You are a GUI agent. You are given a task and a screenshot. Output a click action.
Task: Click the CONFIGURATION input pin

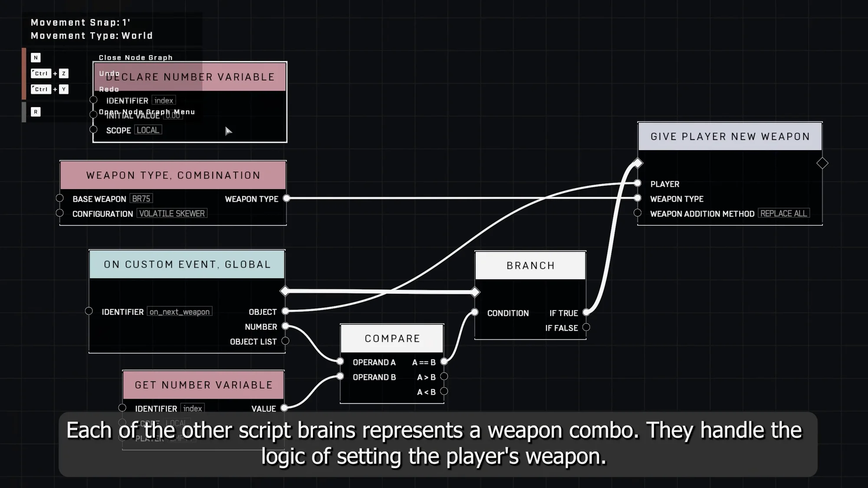tap(60, 213)
